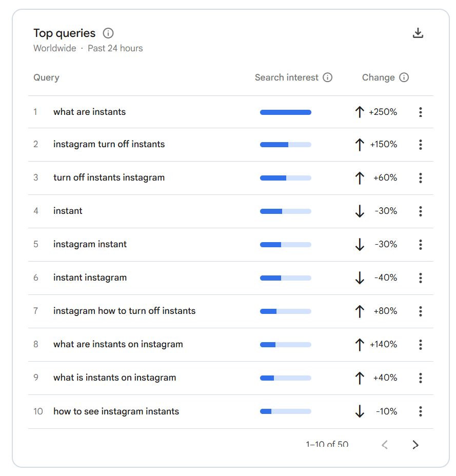Click the Query column header
This screenshot has height=476, width=456.
pyautogui.click(x=47, y=77)
